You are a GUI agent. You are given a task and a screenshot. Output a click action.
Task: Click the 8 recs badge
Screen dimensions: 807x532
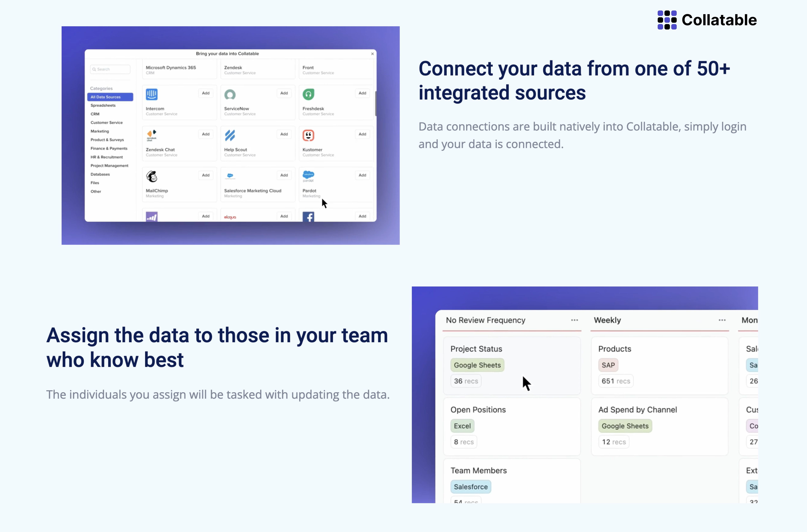tap(464, 442)
